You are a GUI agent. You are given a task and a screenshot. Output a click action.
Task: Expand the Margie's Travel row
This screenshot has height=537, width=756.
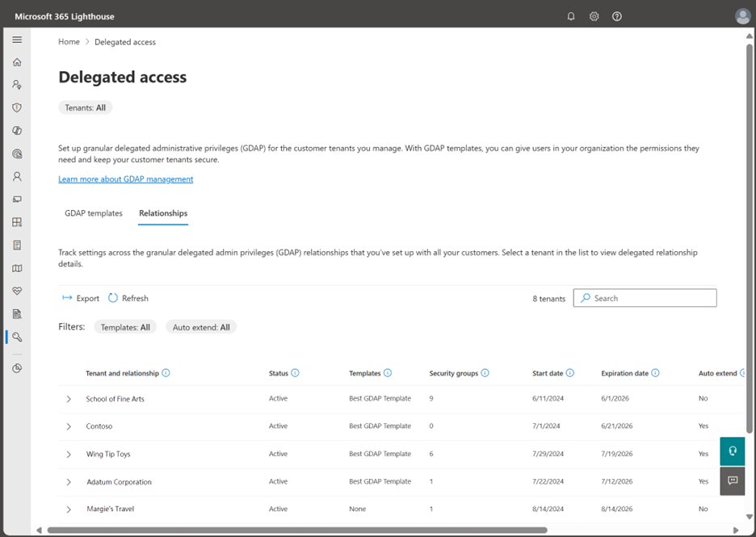click(x=69, y=510)
